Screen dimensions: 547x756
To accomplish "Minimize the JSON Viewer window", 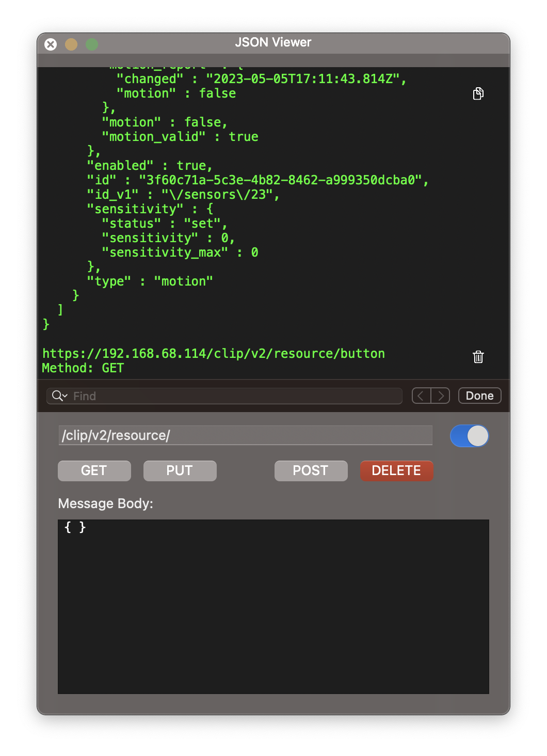I will (71, 44).
